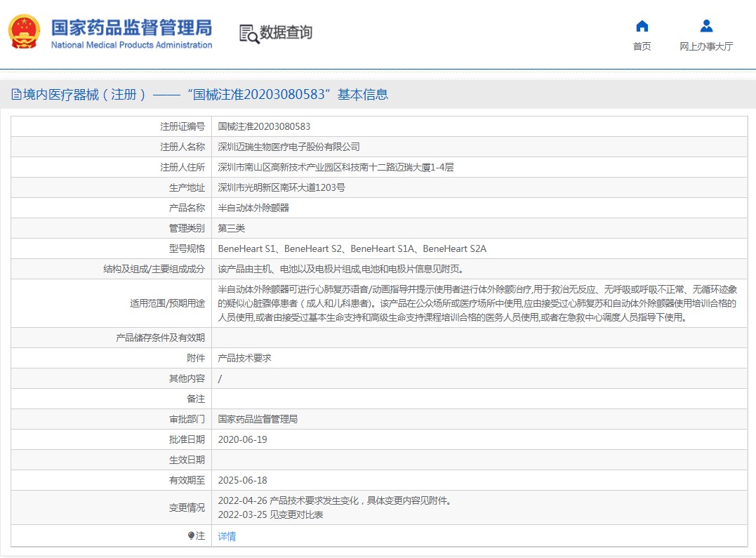This screenshot has width=756, height=558.
Task: Click the document icon before 境内医疗器械
Action: coord(16,95)
